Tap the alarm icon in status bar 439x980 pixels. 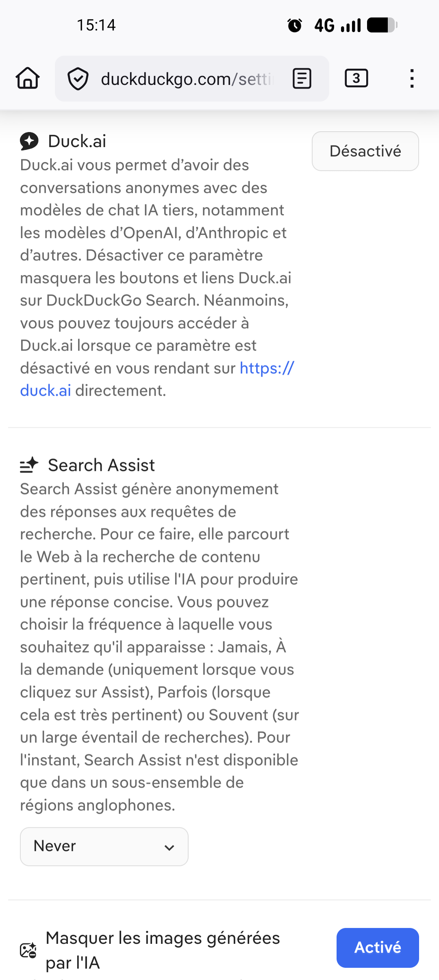coord(295,25)
